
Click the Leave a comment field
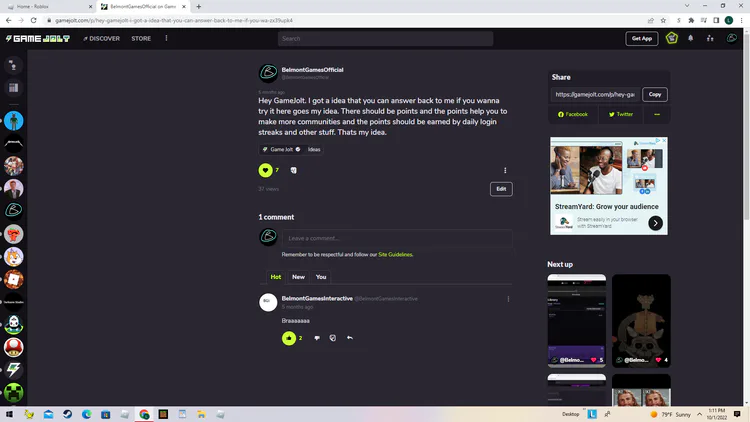coord(397,238)
